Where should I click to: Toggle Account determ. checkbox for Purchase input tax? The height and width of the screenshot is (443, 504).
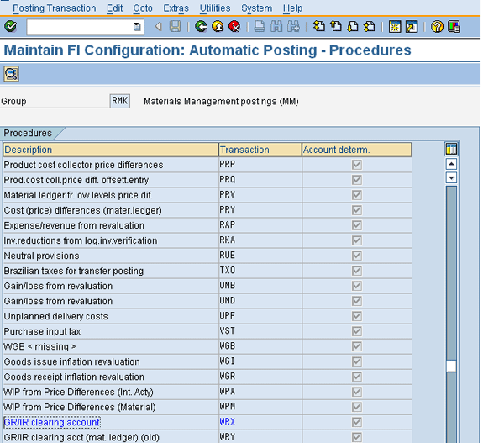357,331
